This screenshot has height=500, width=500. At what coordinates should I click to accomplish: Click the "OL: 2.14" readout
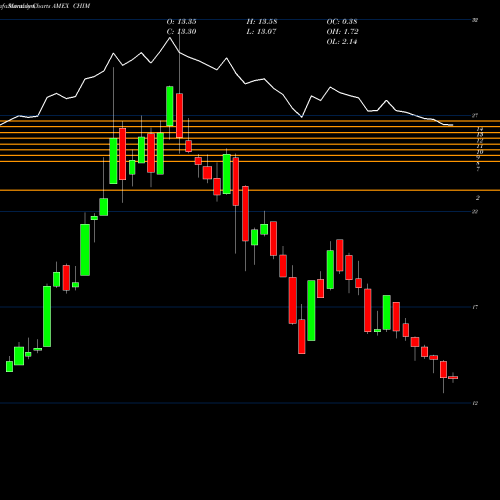[x=342, y=42]
